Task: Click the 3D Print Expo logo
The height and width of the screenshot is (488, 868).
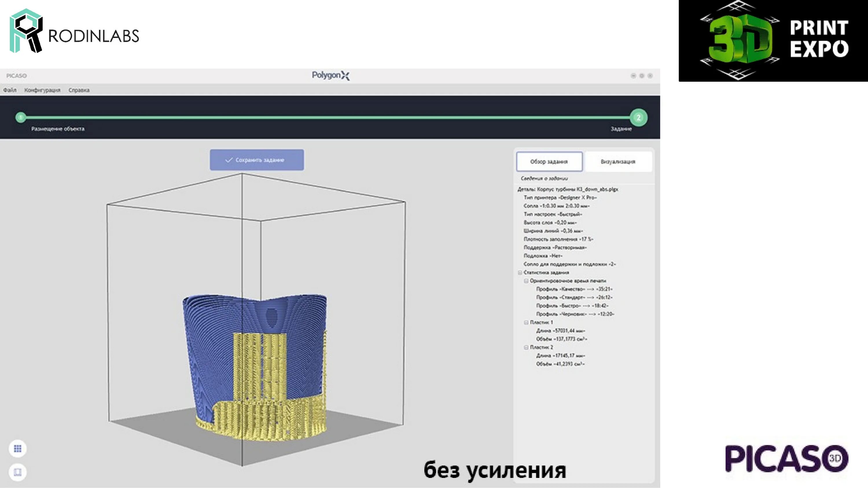Action: click(x=773, y=40)
